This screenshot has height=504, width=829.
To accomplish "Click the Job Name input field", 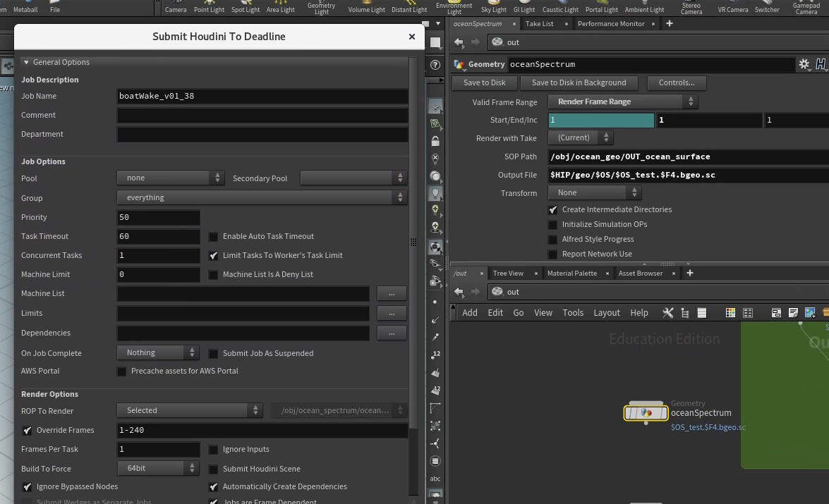I will (262, 97).
